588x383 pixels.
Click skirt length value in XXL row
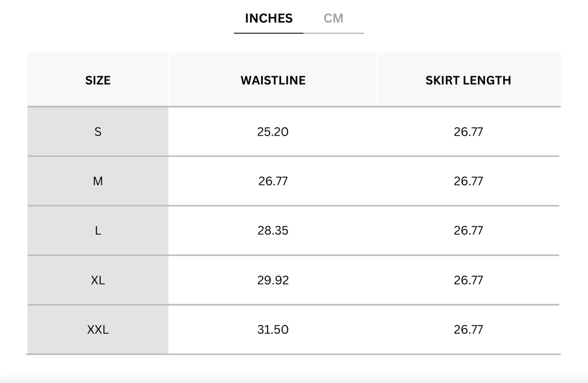click(x=468, y=330)
